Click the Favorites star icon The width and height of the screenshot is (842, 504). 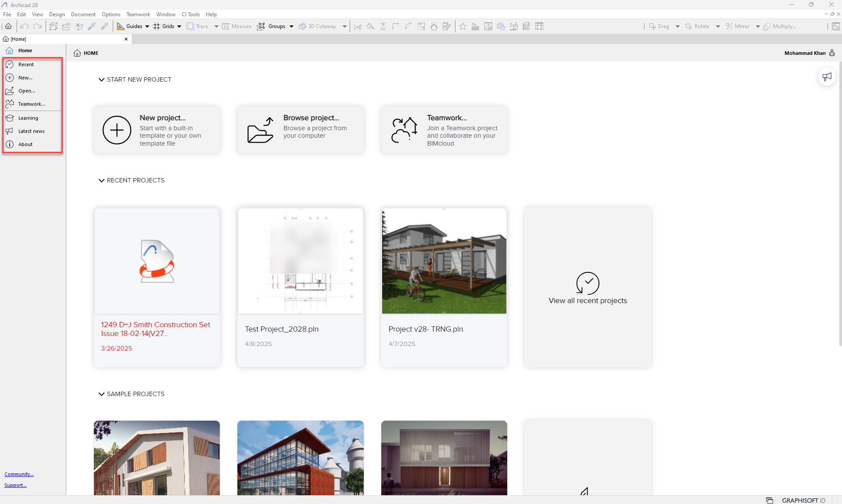pos(462,26)
